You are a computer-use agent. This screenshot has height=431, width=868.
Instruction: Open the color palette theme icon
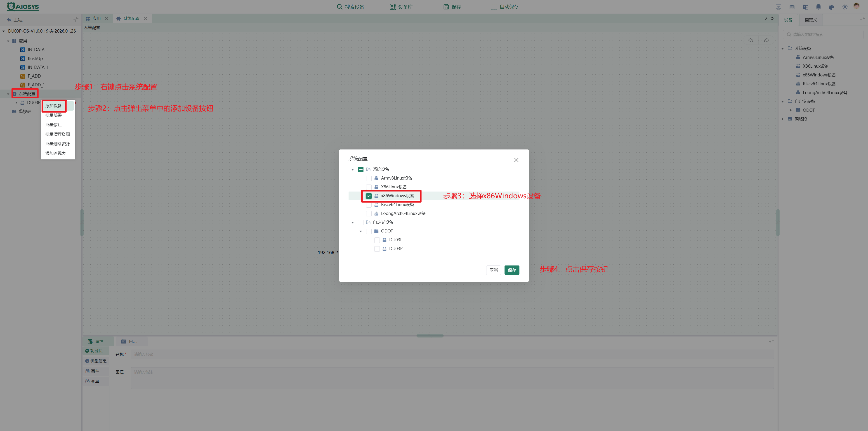[831, 7]
